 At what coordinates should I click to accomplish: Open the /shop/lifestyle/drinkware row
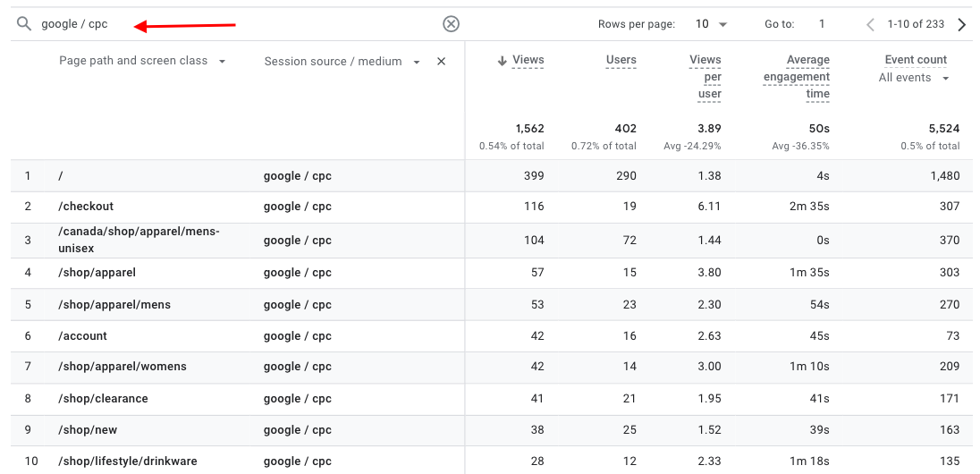128,461
